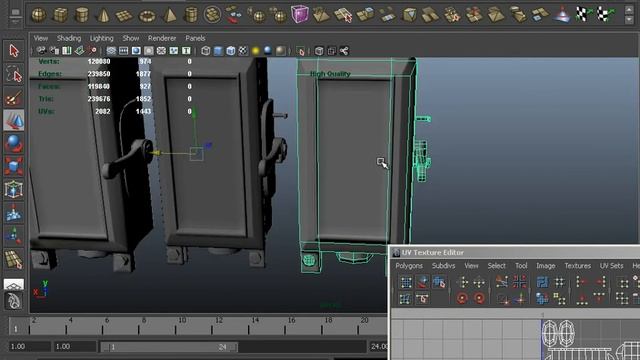Click UV Lattice tool in UV Texture Editor
The width and height of the screenshot is (640, 360).
coord(406,282)
